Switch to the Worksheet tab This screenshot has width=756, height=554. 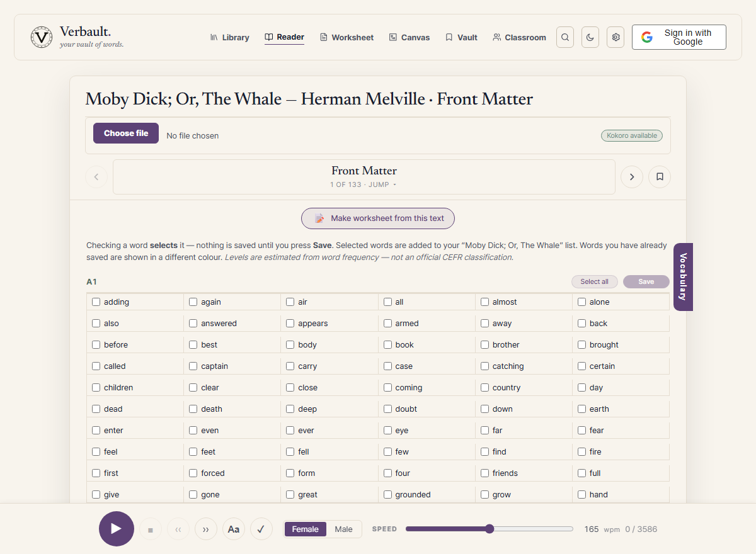pyautogui.click(x=346, y=37)
